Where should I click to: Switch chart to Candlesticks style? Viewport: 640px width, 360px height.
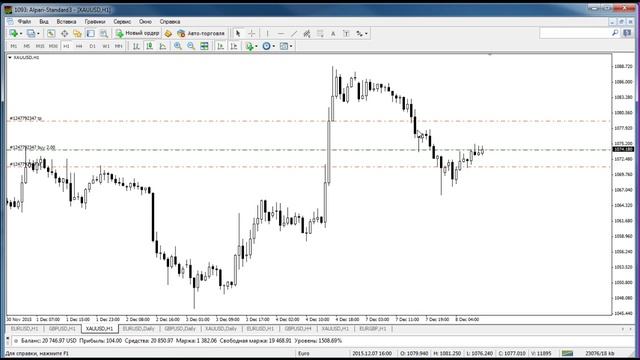150,46
